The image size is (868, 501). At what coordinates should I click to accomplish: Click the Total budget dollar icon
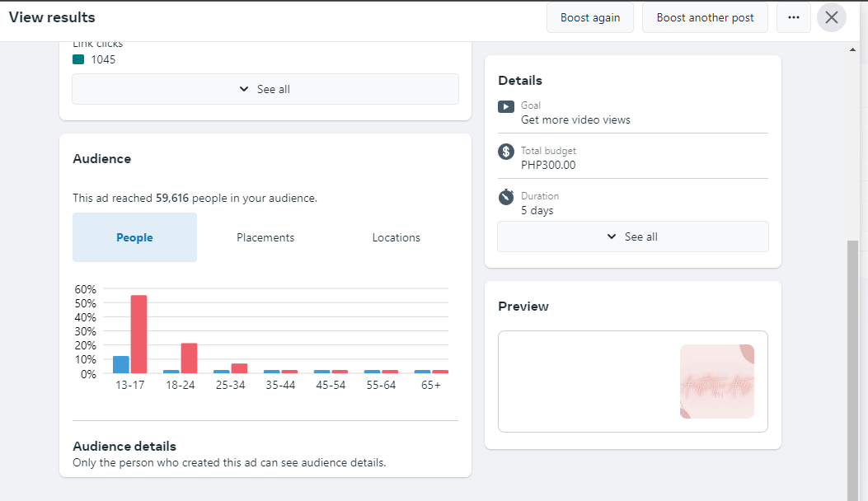tap(506, 151)
